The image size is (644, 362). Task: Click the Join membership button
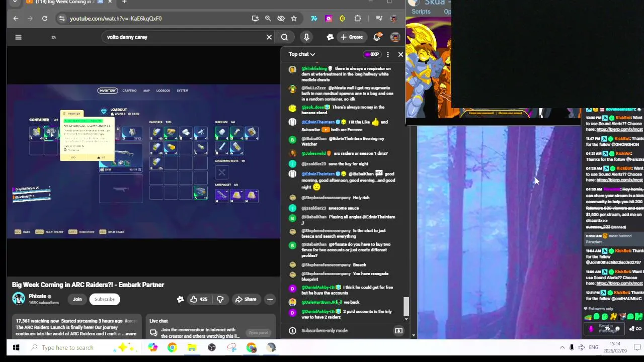pos(77,299)
